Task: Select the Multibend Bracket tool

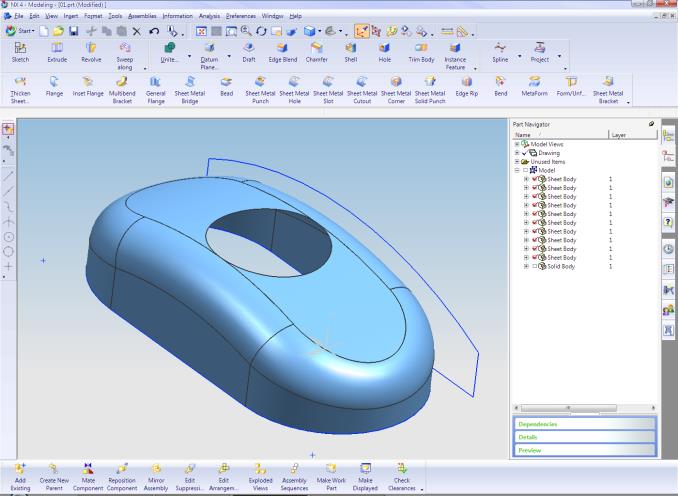Action: 122,90
